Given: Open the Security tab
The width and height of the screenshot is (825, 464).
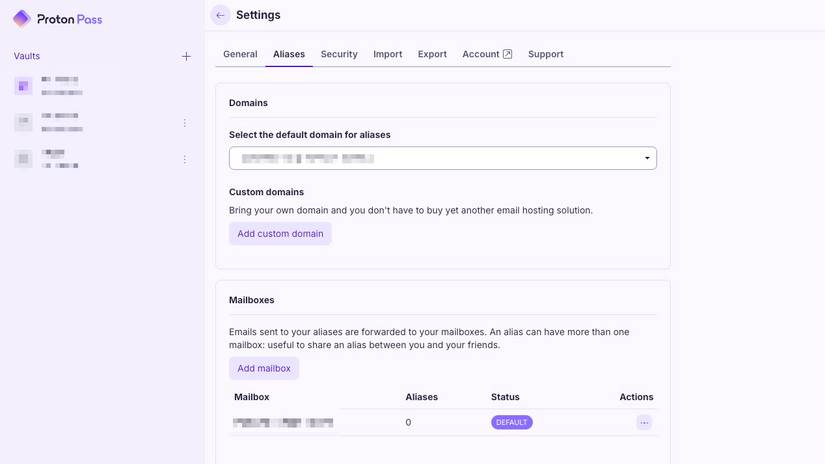Looking at the screenshot, I should point(339,54).
